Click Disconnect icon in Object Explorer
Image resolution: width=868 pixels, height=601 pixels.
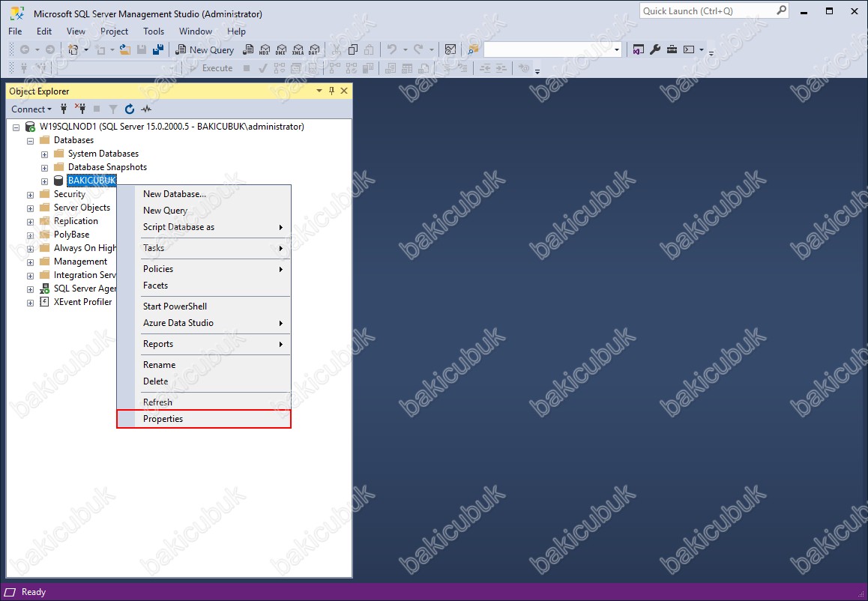click(x=80, y=109)
